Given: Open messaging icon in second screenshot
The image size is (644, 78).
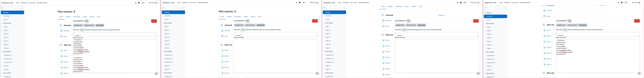Looking at the screenshot, I should coord(300,3).
